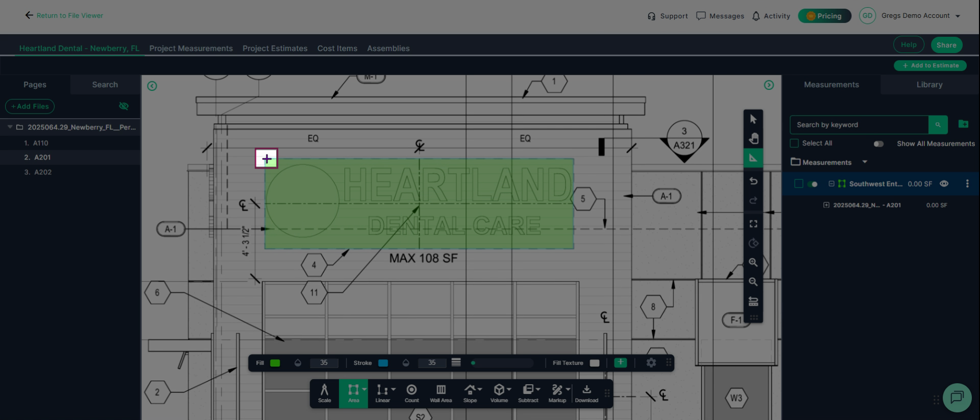Screen dimensions: 980x420
Task: Open the Volume tool dropdown arrow
Action: click(509, 389)
